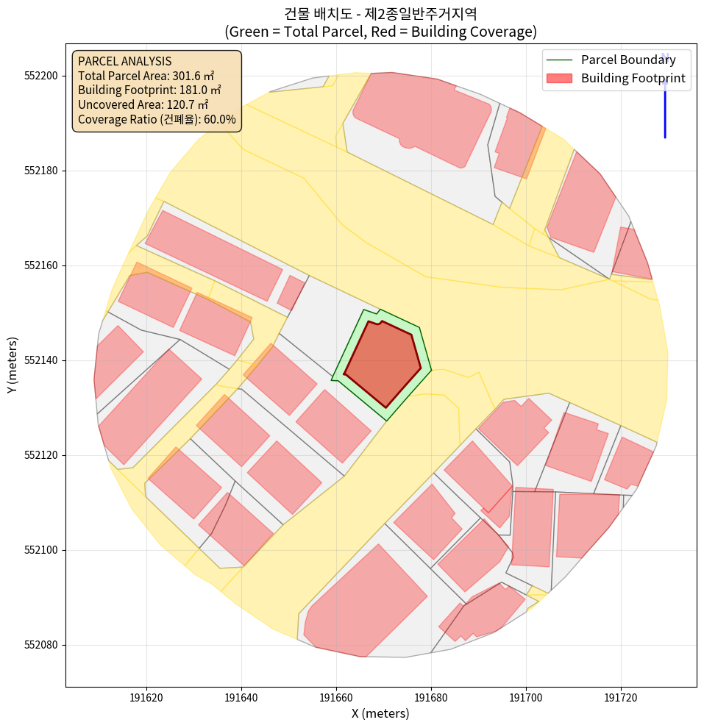
Task: Click the red Building Footprint legend swatch
Action: point(559,78)
